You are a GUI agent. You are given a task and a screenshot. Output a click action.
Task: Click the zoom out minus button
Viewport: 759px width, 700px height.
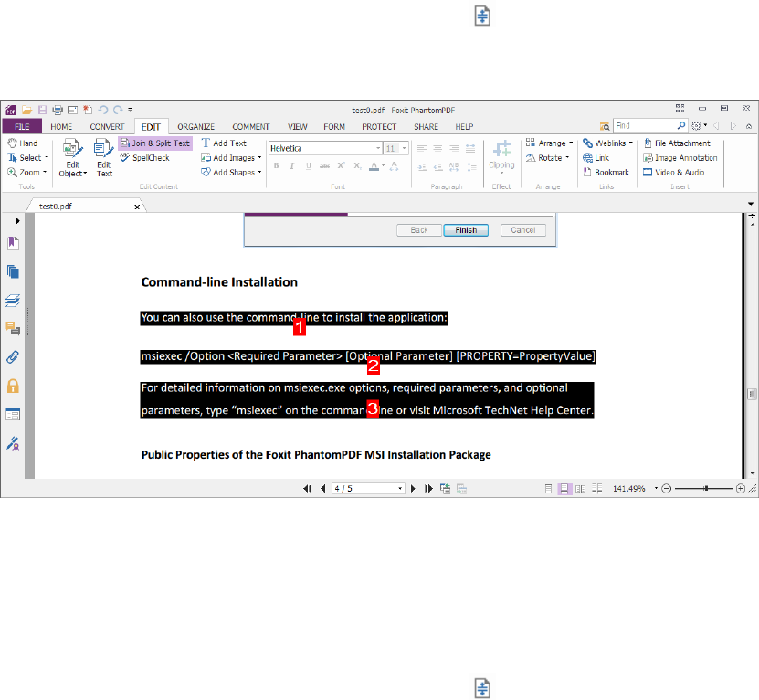pyautogui.click(x=667, y=489)
